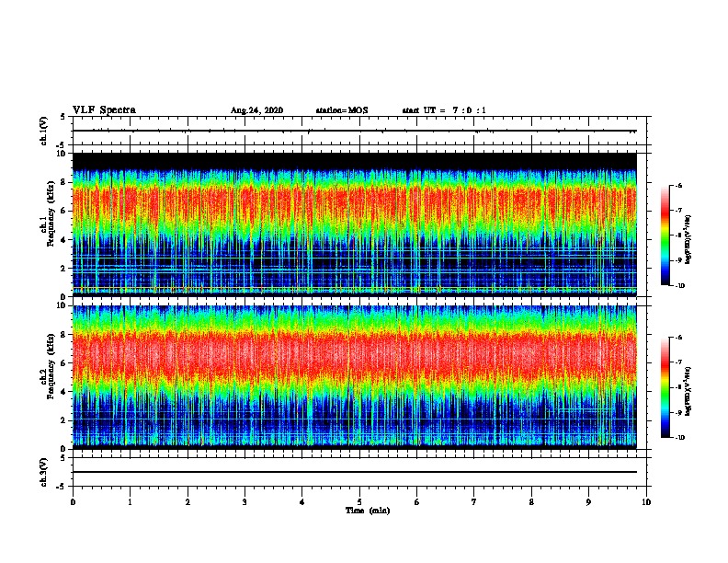Click inside the ch.2 spectrogram panel
Viewport: 728px width, 563px height.
click(355, 377)
